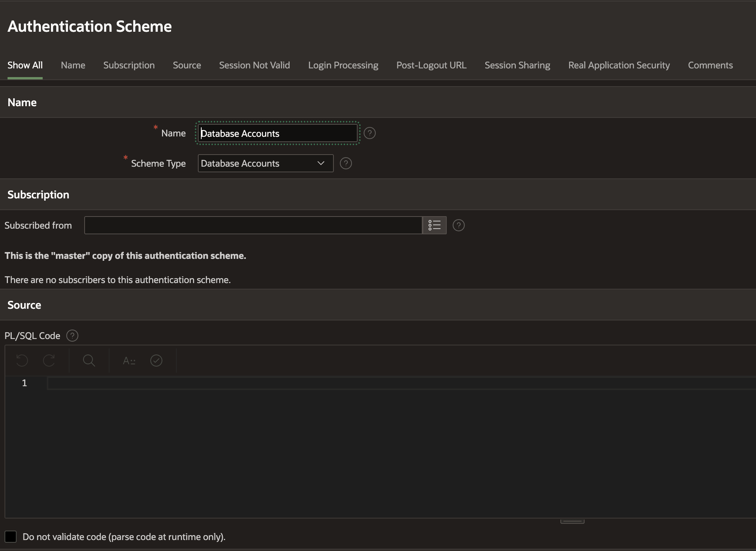Validate the PL/SQL code with checkmark icon
The width and height of the screenshot is (756, 551).
pyautogui.click(x=156, y=361)
